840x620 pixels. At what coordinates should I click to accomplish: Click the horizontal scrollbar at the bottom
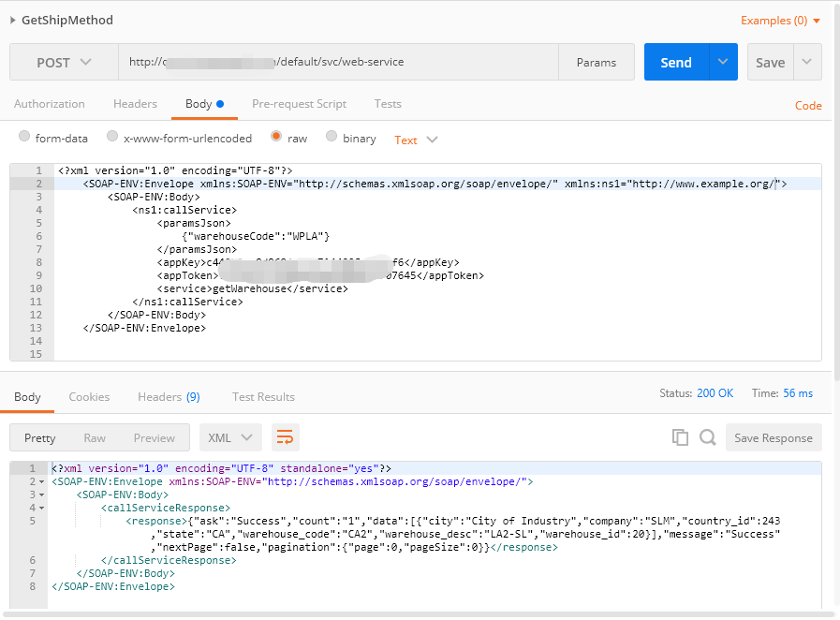click(x=417, y=614)
